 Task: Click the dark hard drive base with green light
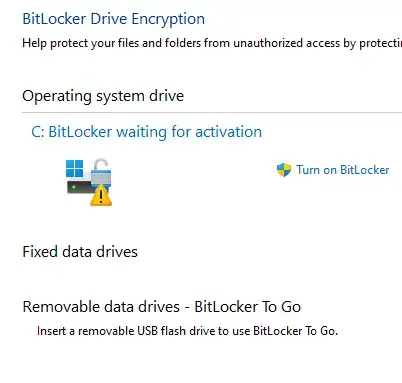pyautogui.click(x=79, y=187)
